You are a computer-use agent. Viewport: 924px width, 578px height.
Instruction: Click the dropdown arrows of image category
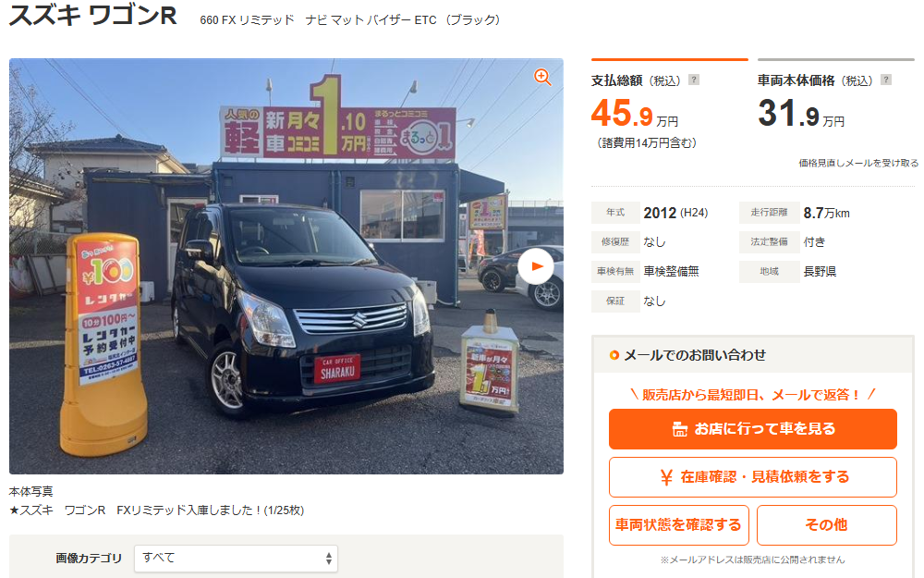coord(328,559)
